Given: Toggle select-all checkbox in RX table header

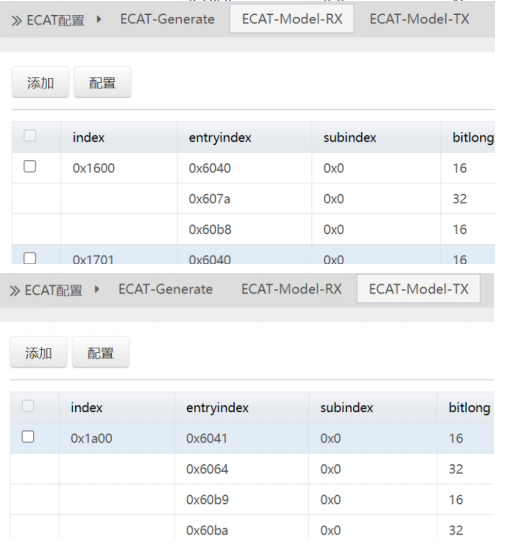Looking at the screenshot, I should click(x=30, y=135).
